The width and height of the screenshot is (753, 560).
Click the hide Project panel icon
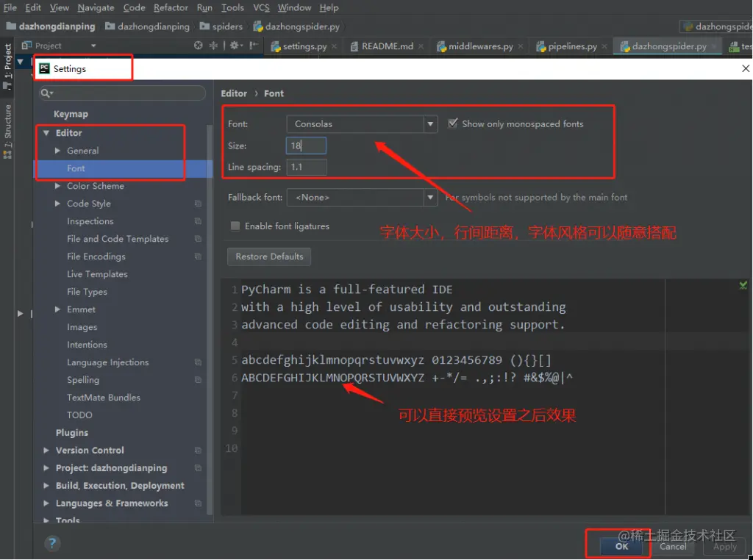click(x=254, y=46)
